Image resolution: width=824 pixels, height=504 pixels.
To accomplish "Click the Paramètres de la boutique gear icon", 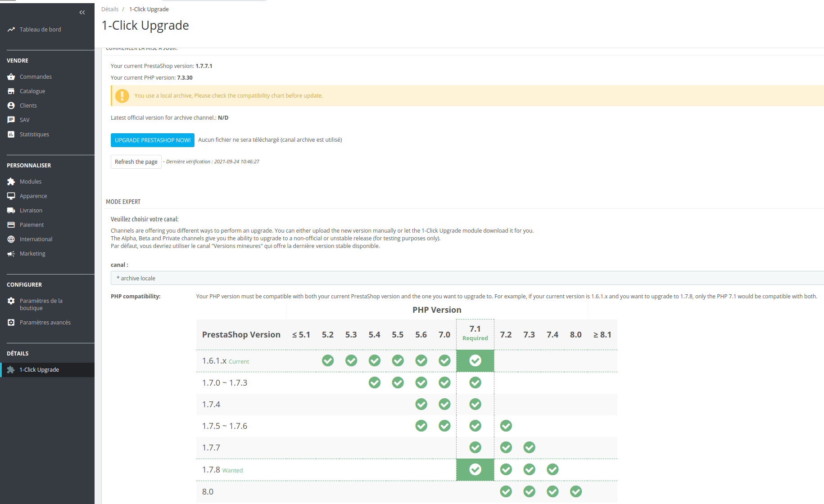I will (11, 301).
